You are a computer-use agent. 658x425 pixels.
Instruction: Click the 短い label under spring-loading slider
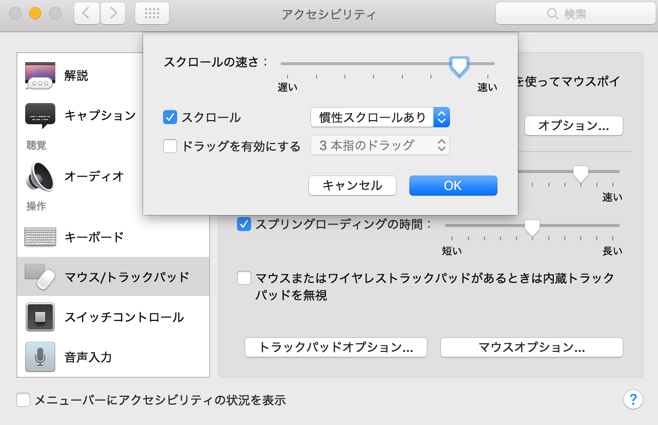pyautogui.click(x=452, y=251)
